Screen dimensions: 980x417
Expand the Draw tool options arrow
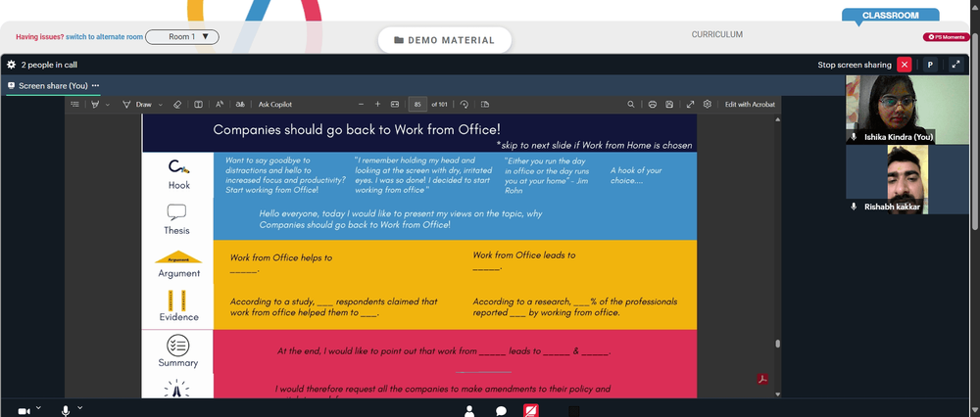(x=161, y=105)
